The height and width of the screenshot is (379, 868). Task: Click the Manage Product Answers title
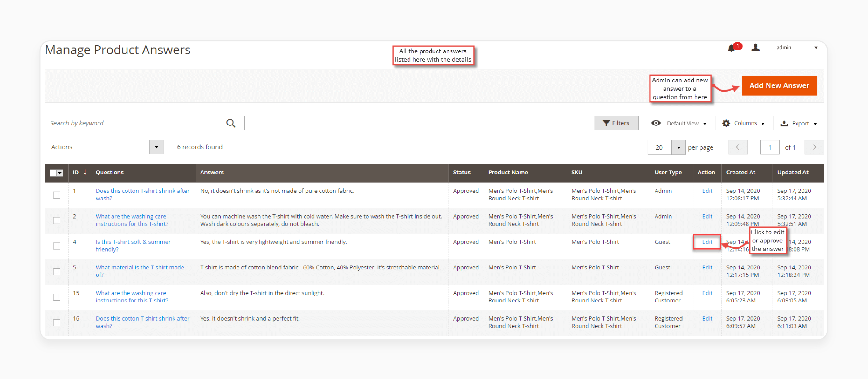click(x=118, y=50)
